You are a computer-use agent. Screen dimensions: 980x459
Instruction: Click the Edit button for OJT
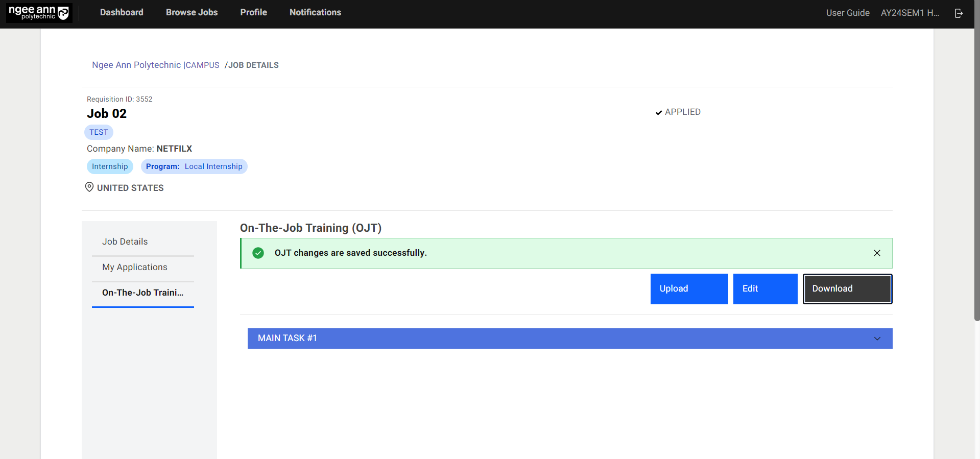point(765,289)
